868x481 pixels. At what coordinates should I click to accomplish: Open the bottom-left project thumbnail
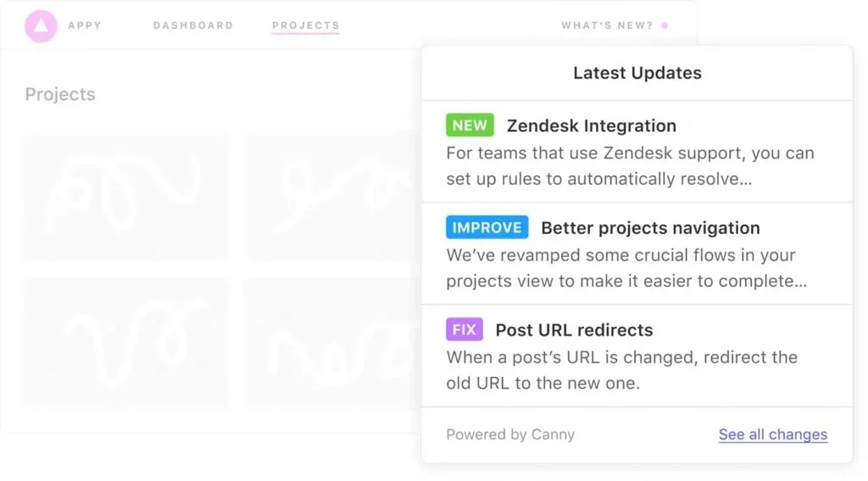126,343
